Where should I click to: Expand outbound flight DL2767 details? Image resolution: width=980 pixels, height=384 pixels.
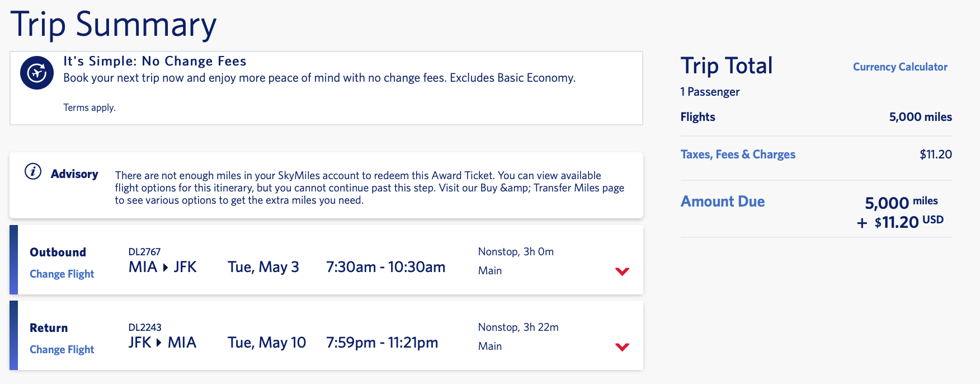(622, 271)
